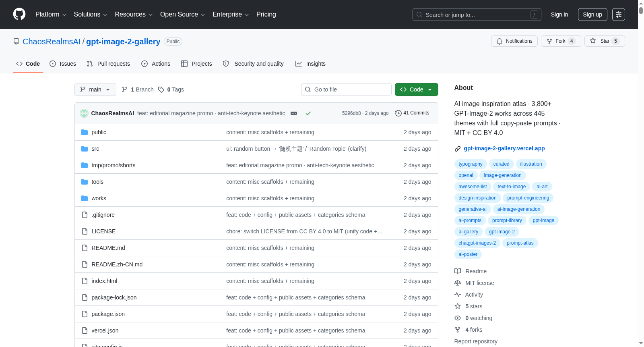Expand the Solutions menu

coord(90,14)
